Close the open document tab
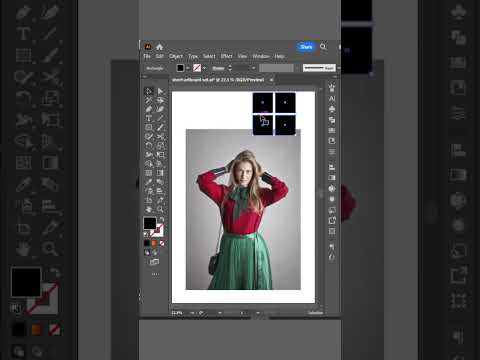Viewport: 480px width, 360px height. (x=271, y=80)
